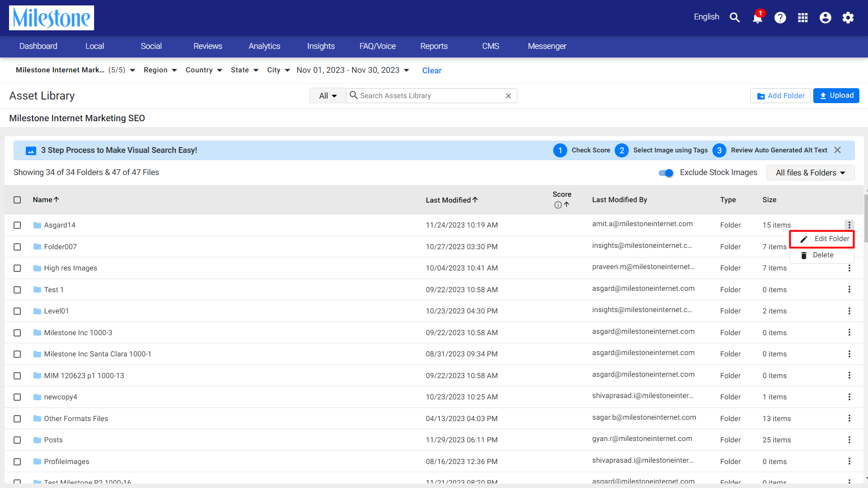Click the Folder007 folder icon

37,246
